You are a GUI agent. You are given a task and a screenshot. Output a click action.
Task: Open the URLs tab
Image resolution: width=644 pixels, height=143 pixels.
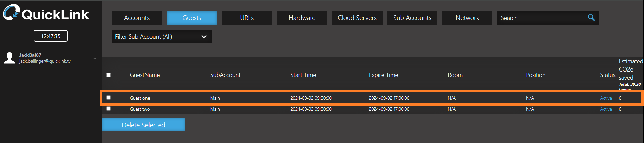(247, 18)
